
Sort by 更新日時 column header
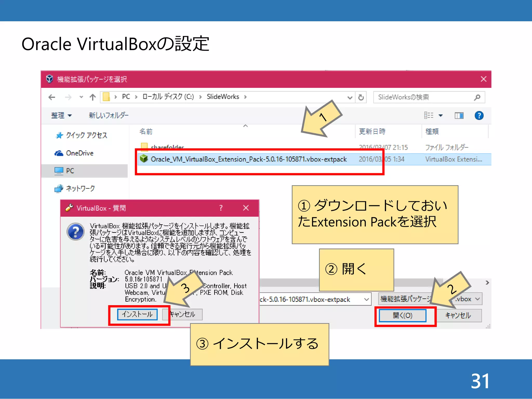point(372,131)
